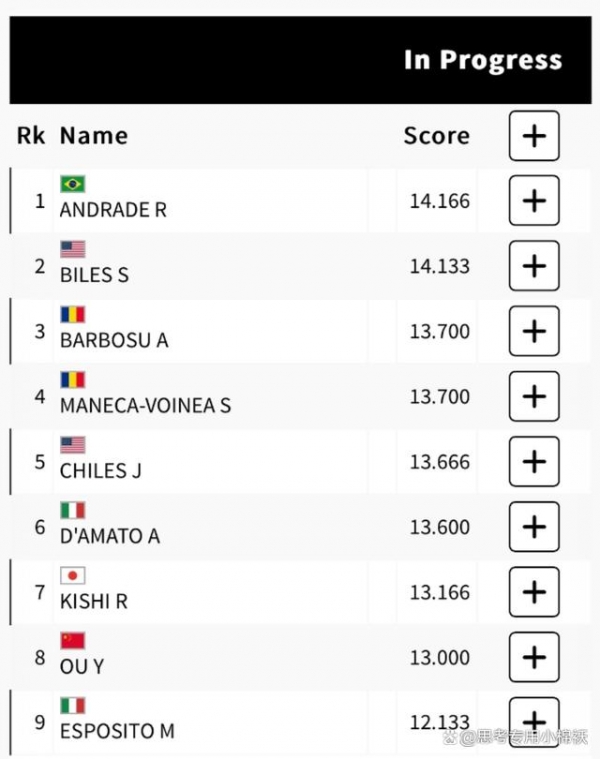The image size is (600, 759).
Task: Click the In Progress status banner
Action: coord(300,60)
